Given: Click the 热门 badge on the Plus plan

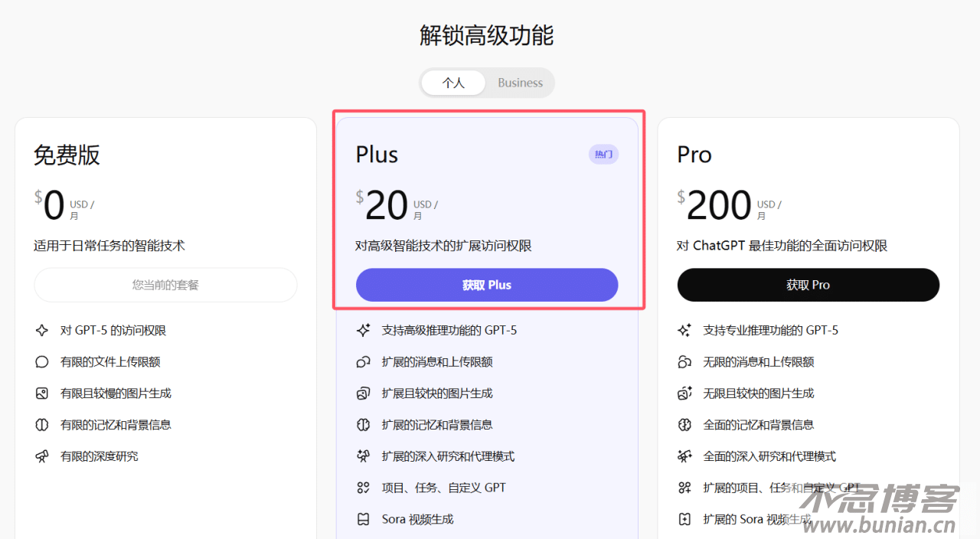Looking at the screenshot, I should pos(603,154).
